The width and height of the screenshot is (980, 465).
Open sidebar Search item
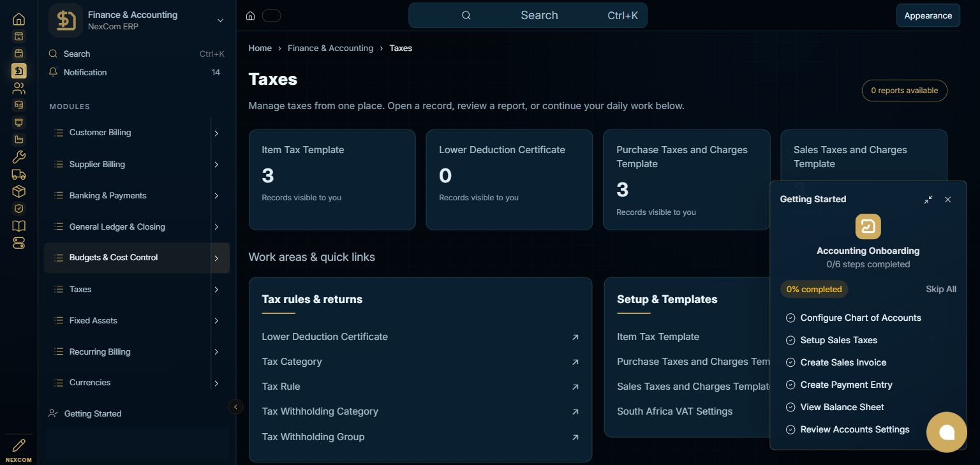(x=137, y=54)
